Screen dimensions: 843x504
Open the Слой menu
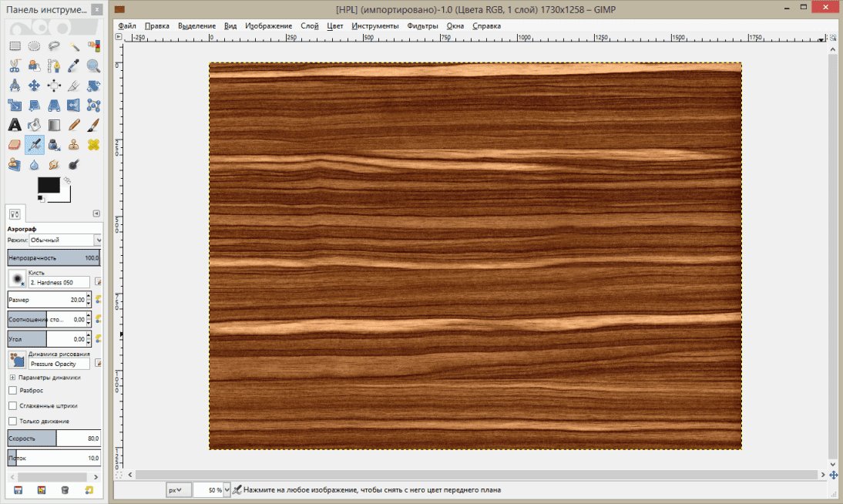tap(310, 25)
